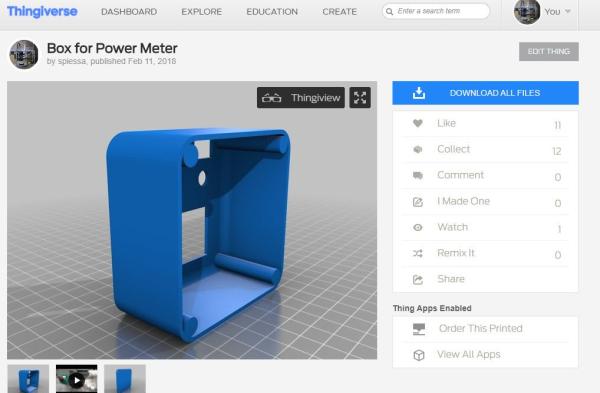Click the Order This Printed icon
This screenshot has width=600, height=393.
tap(419, 329)
